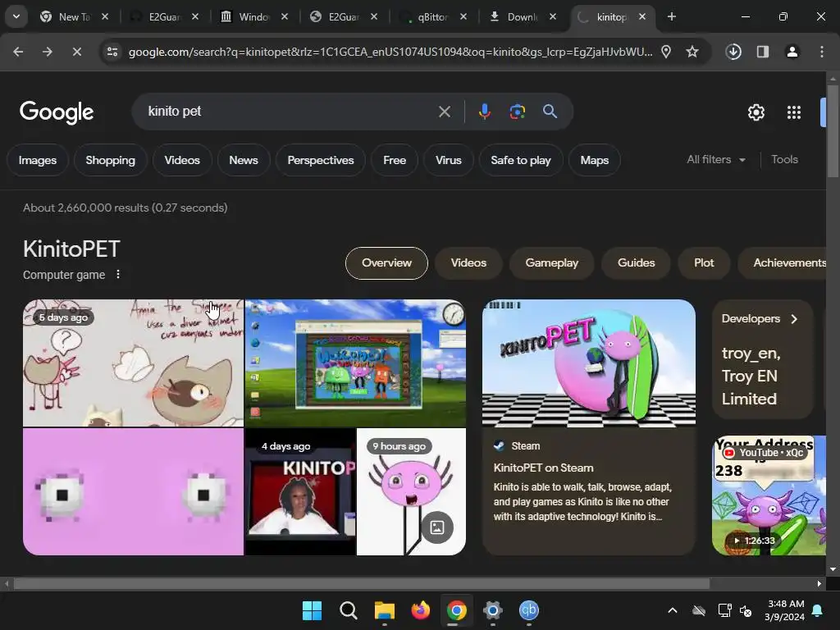Image resolution: width=840 pixels, height=630 pixels.
Task: Open the 5 days ago drawing thumbnail
Action: coord(133,363)
